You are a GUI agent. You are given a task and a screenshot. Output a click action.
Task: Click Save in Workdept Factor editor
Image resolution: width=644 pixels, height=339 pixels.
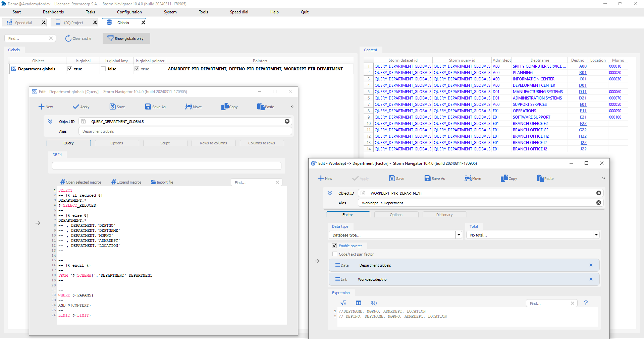[396, 179]
